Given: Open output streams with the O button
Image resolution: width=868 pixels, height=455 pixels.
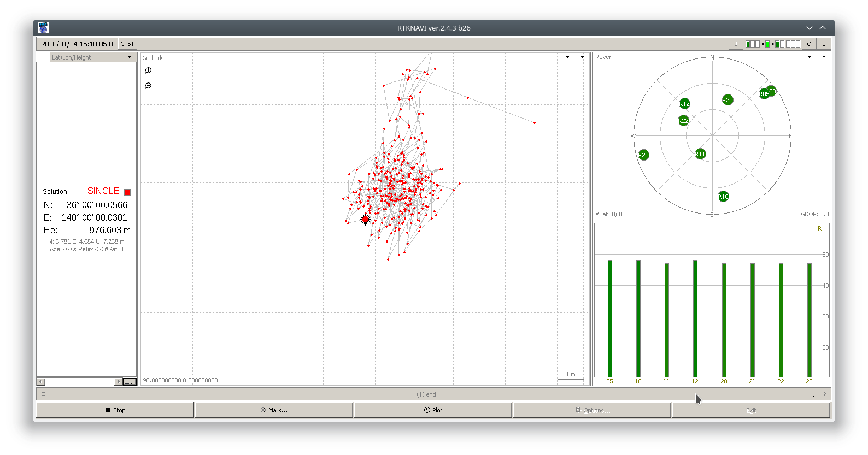Looking at the screenshot, I should point(809,44).
